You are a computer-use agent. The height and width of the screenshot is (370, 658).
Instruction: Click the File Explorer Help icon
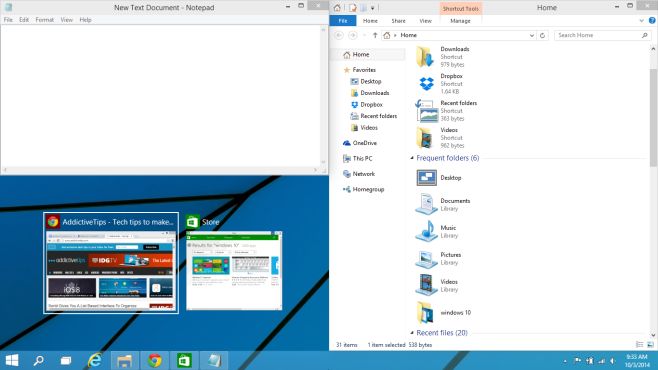(x=652, y=20)
